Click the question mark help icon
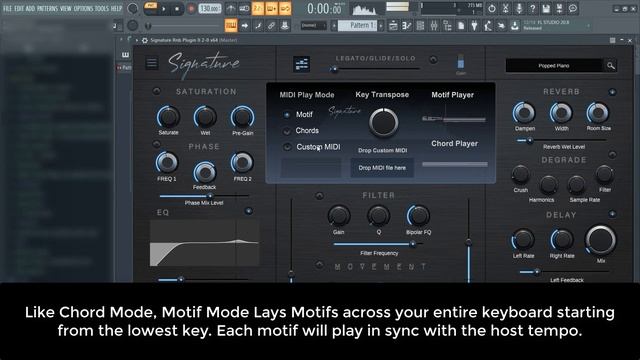Viewport: 640px width, 360px height. (x=532, y=8)
